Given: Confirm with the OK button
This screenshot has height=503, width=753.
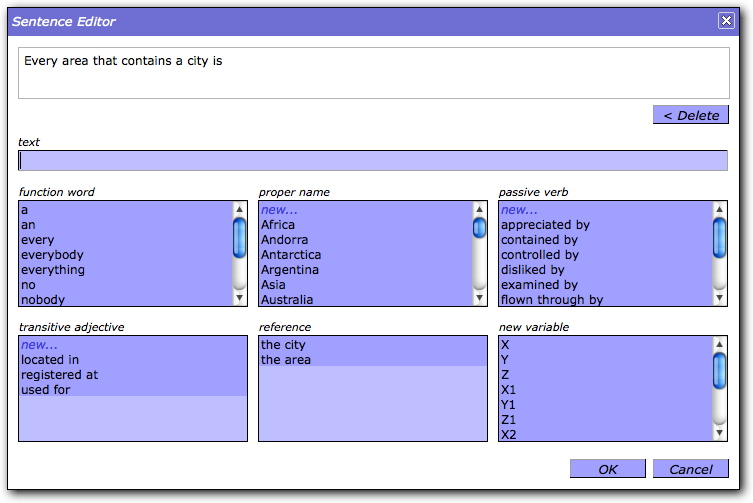Looking at the screenshot, I should point(608,469).
